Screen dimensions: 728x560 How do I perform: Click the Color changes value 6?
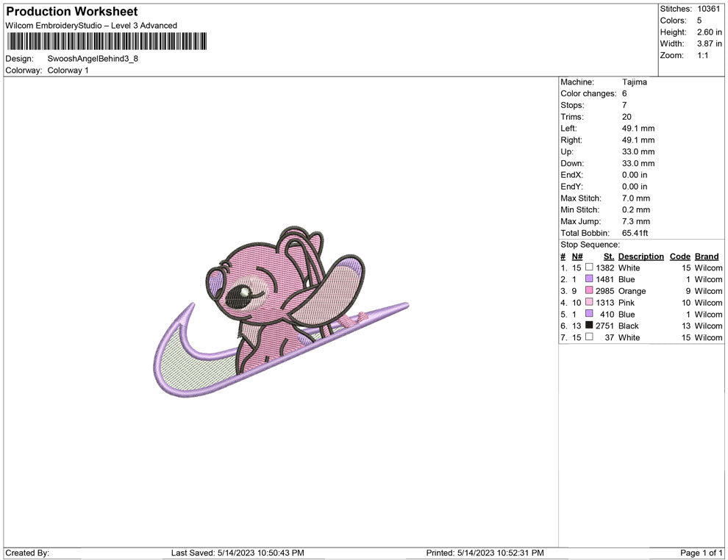click(x=624, y=94)
